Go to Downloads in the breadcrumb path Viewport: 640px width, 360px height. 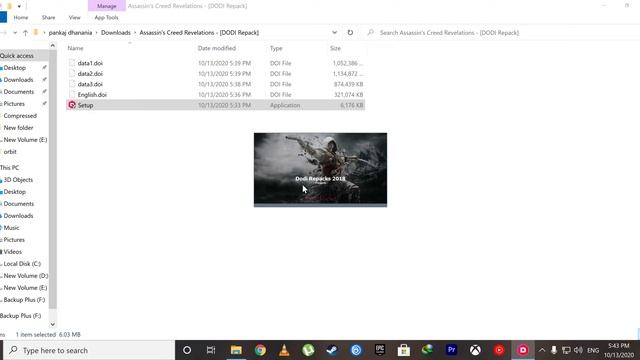(116, 33)
